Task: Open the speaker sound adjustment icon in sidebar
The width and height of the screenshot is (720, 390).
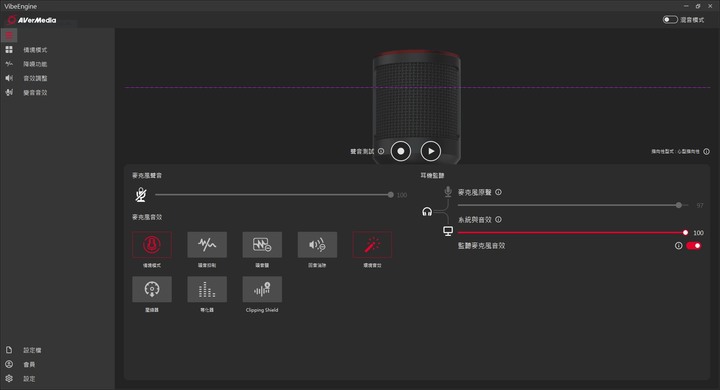Action: click(x=9, y=78)
